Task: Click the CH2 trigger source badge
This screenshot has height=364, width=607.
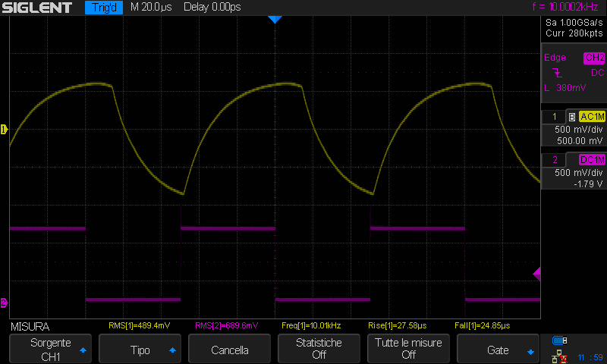Action: click(x=594, y=58)
